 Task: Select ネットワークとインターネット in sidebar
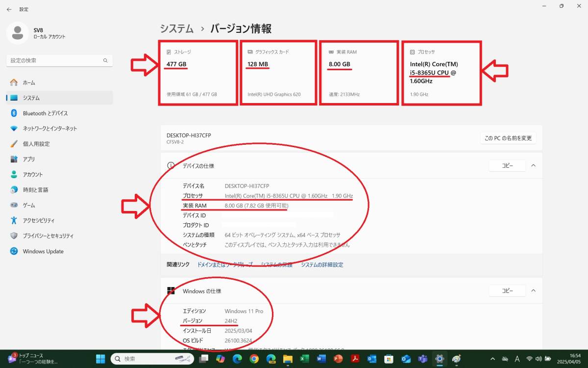tap(49, 129)
